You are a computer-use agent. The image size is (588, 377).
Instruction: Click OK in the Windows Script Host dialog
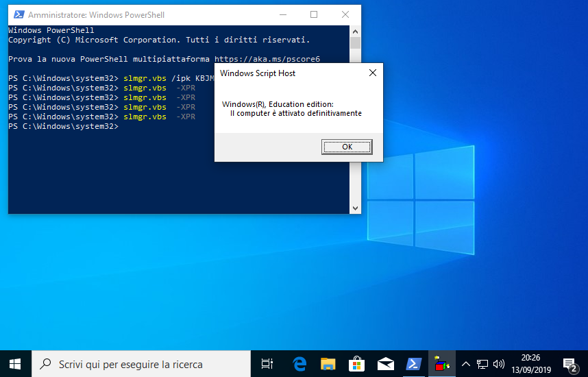(x=347, y=147)
